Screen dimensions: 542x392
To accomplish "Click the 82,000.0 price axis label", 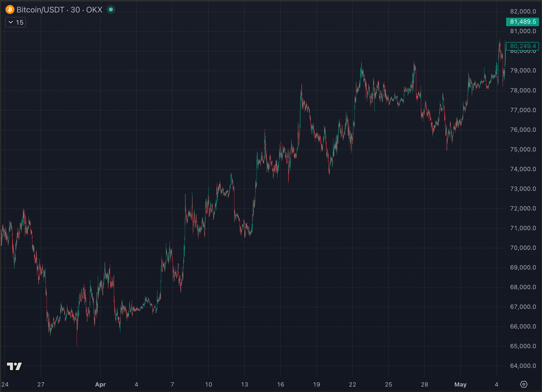I will click(523, 11).
